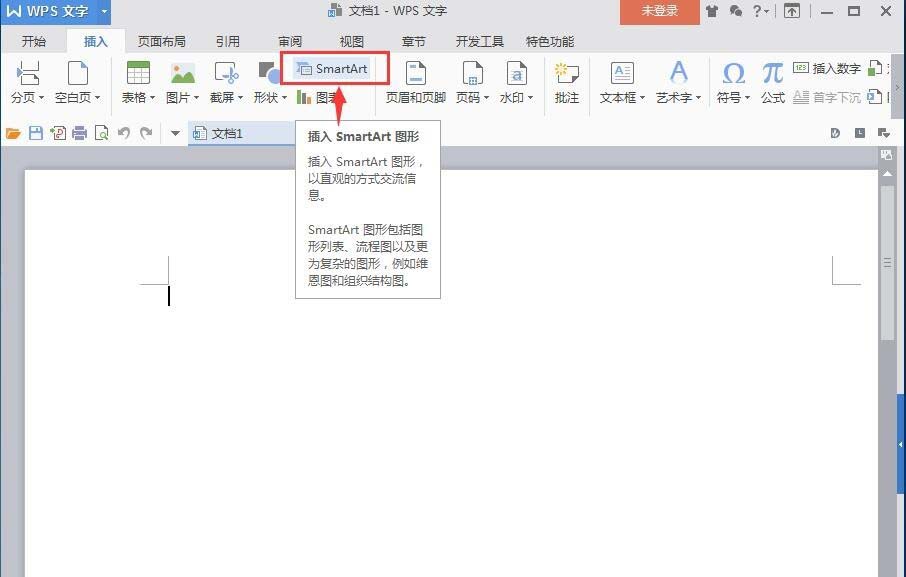Click the vertical scrollbar up arrow
Image resolution: width=906 pixels, height=577 pixels.
click(x=887, y=174)
